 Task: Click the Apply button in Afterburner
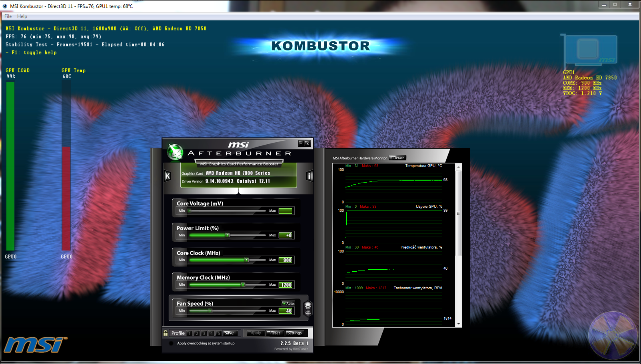[x=256, y=333]
